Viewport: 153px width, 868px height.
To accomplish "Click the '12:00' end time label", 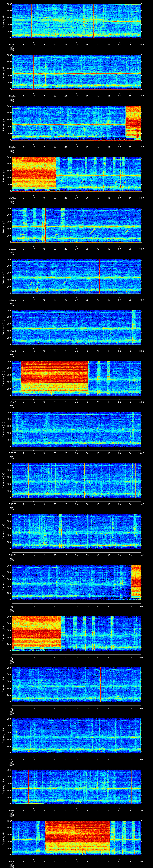I will coord(141,555).
